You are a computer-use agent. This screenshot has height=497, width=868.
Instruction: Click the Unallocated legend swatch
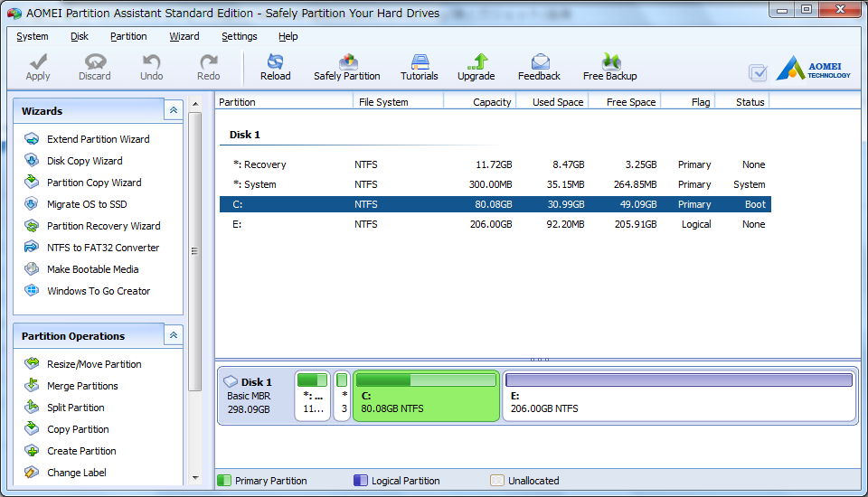(497, 481)
